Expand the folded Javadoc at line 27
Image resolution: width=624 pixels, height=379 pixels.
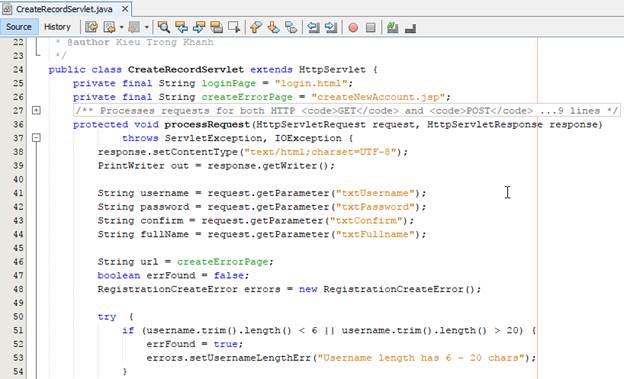[36, 110]
